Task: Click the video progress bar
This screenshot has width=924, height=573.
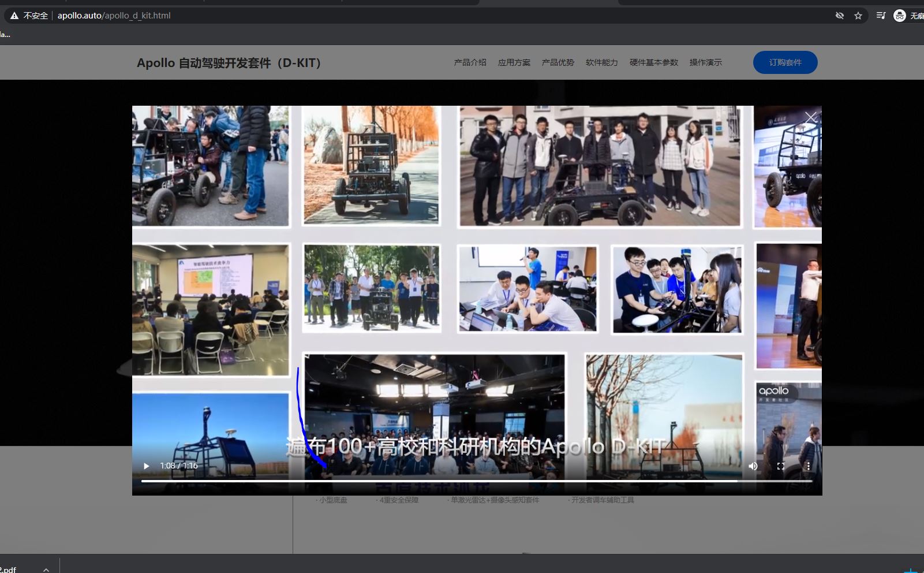Action: 477,481
